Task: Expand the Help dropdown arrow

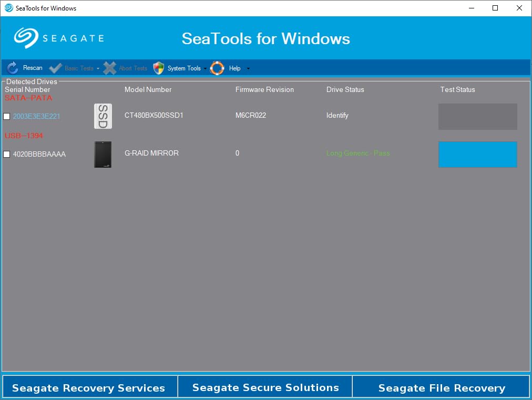Action: 248,68
